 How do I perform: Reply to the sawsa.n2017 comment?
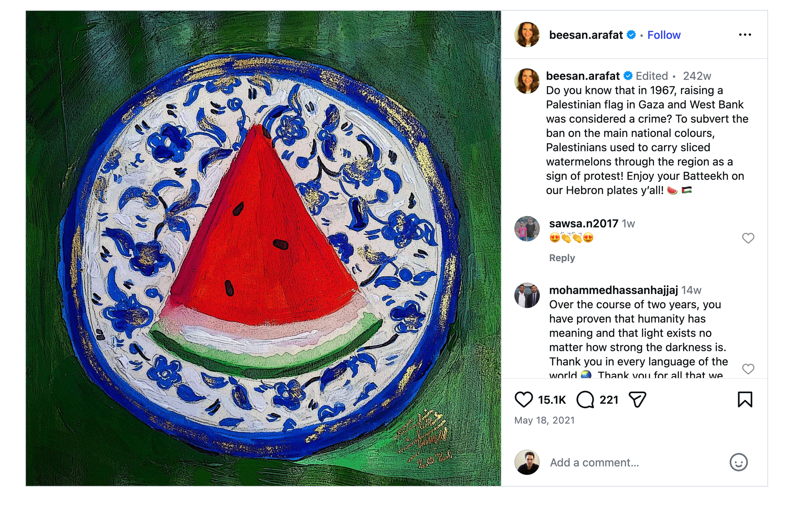(562, 258)
